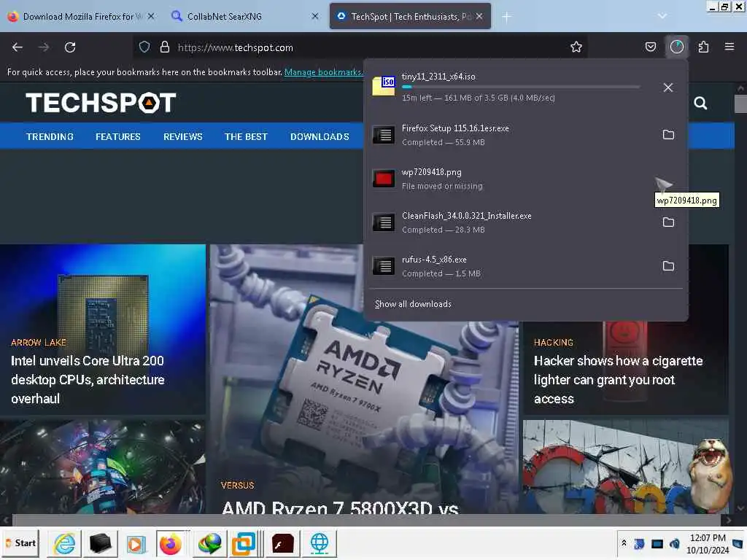Open the network icon in system tray
Viewport: 747px width, 560px height.
point(657,543)
